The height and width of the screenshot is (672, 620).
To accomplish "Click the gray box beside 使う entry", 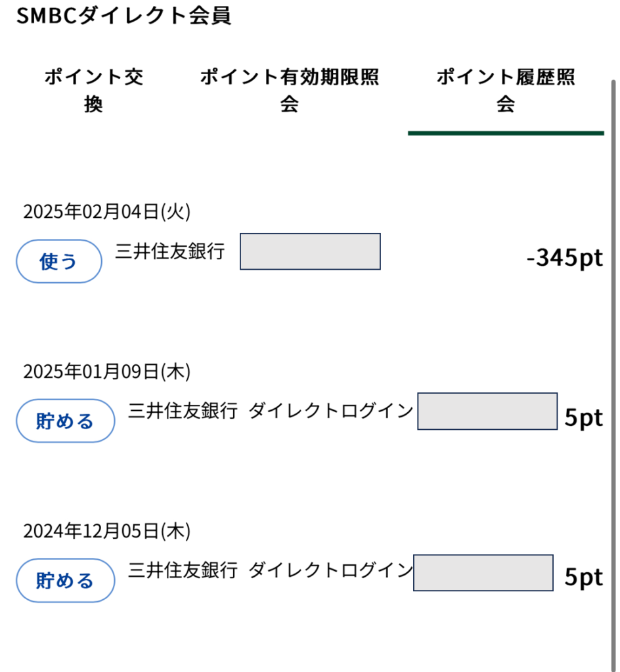I will click(310, 251).
